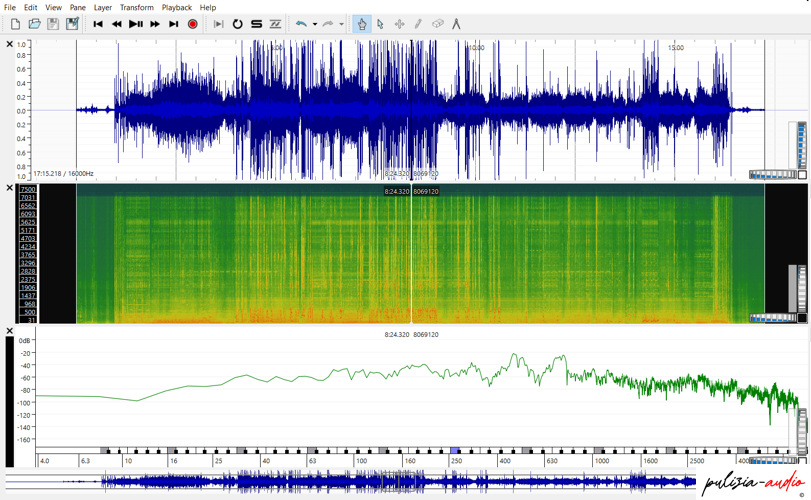Click the Rewind button
This screenshot has width=811, height=500.
tap(117, 24)
